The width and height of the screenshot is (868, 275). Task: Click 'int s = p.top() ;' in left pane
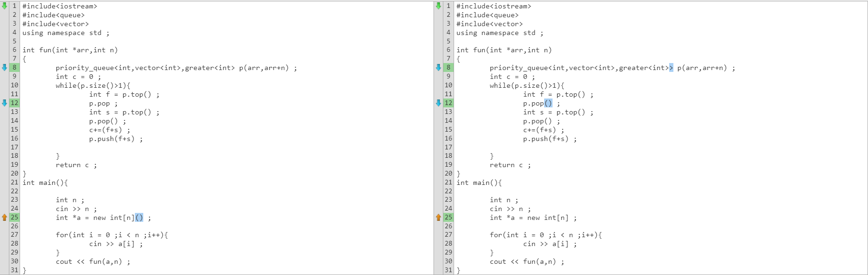coord(124,113)
